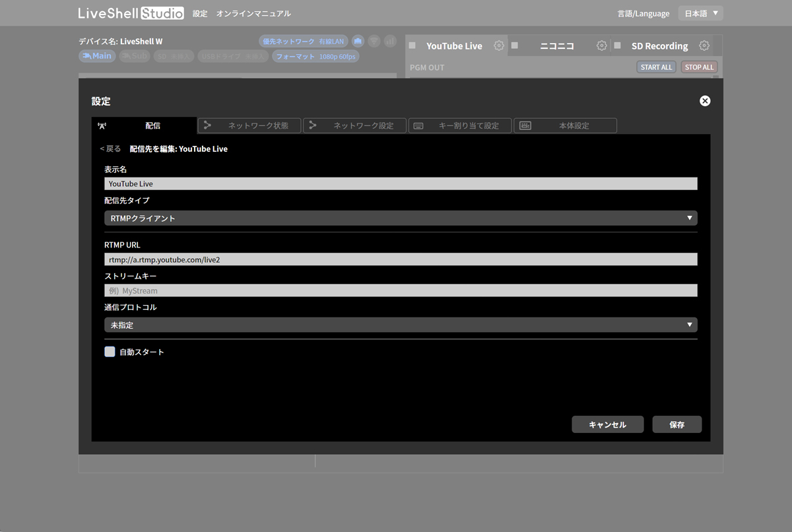This screenshot has width=792, height=532.
Task: Close the 設定 dialog with X icon
Action: pyautogui.click(x=705, y=101)
